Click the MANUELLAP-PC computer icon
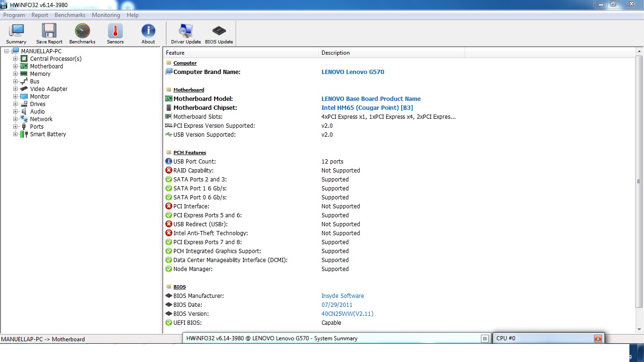Viewport: 644px width, 362px height. pyautogui.click(x=15, y=51)
